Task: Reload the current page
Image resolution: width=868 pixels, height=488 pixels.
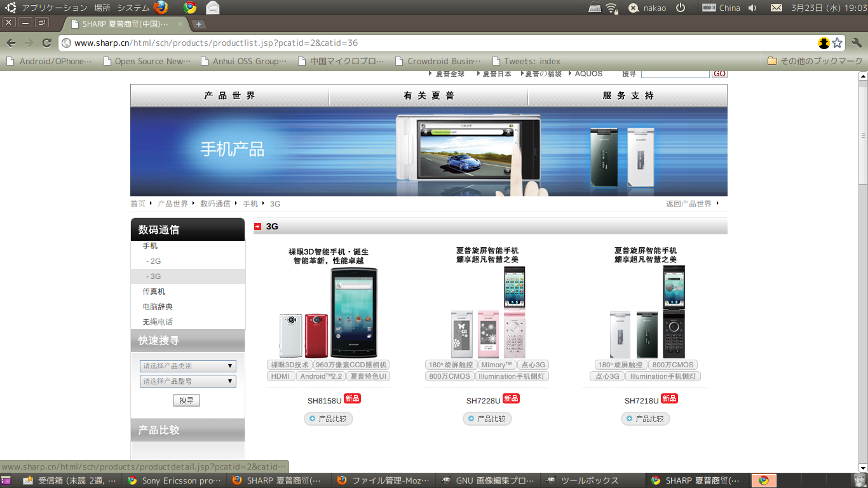Action: click(46, 43)
